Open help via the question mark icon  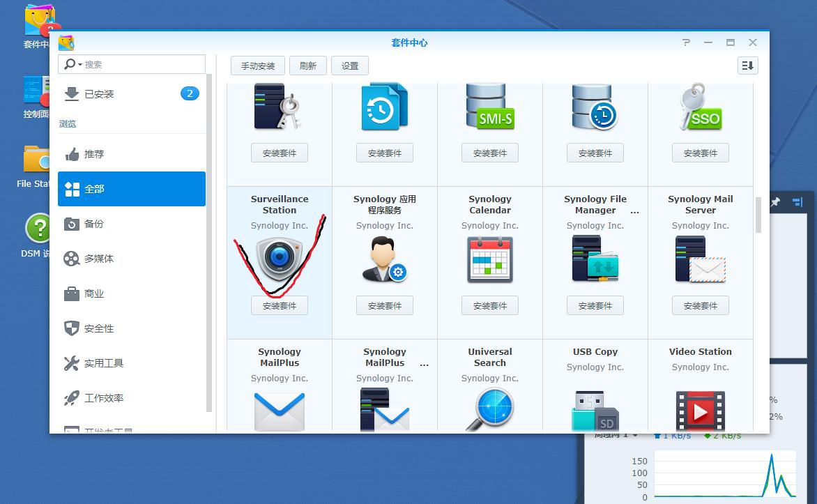pyautogui.click(x=686, y=43)
